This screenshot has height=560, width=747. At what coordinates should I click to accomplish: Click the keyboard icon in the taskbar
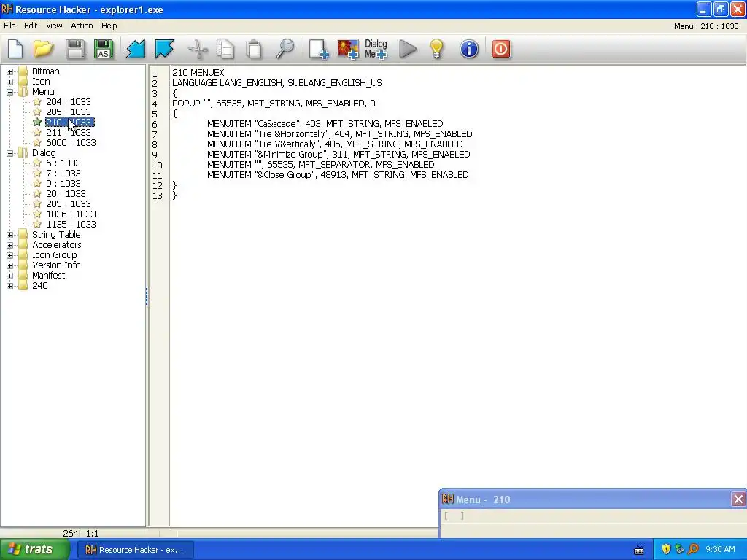[x=639, y=551]
